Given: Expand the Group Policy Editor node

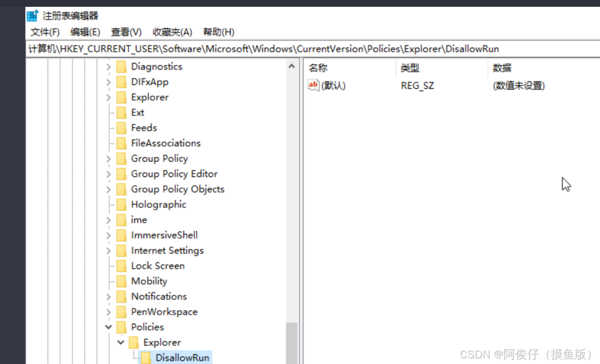Looking at the screenshot, I should tap(108, 174).
